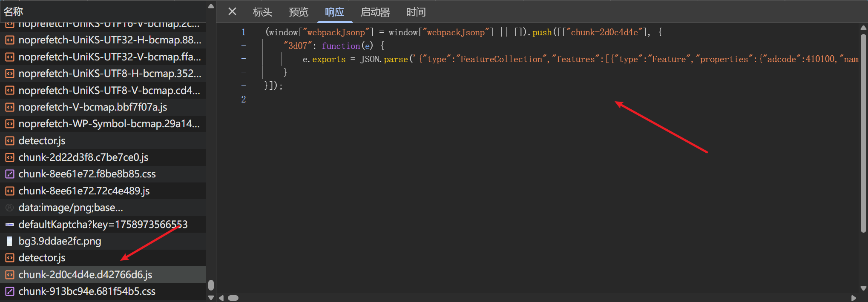Click the CSS icon beside chunk-8ee61e72.f8be8b85.css

click(x=9, y=174)
